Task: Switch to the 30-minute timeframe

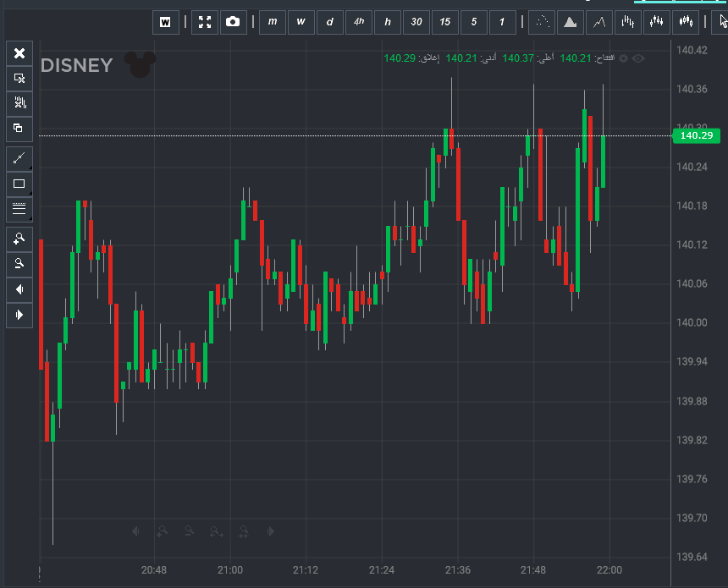Action: (416, 22)
